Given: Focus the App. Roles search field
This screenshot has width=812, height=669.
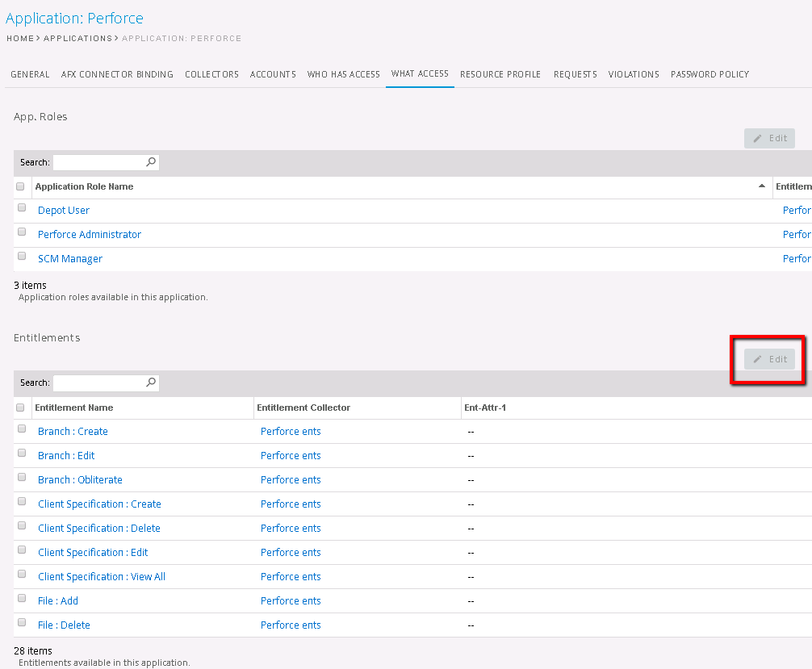Looking at the screenshot, I should [98, 162].
